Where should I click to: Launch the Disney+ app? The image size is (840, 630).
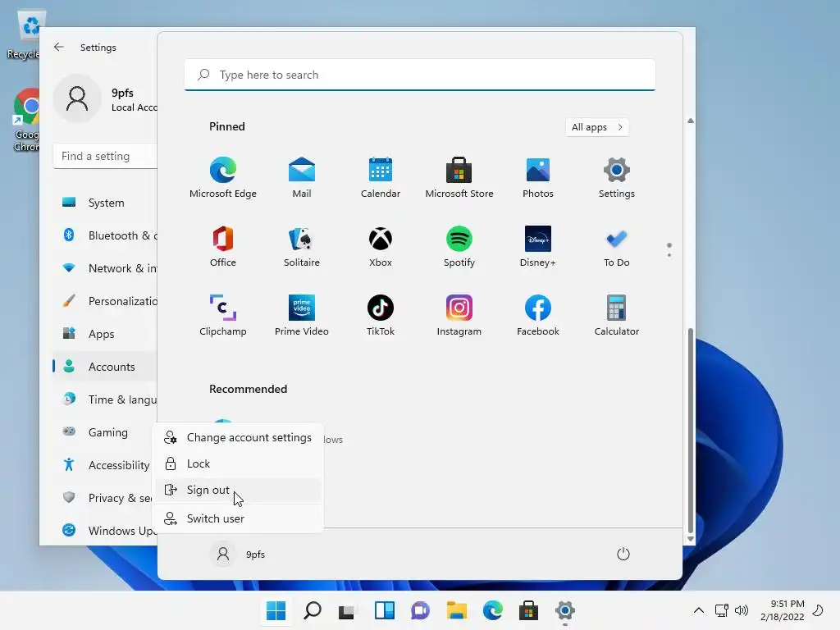point(538,246)
